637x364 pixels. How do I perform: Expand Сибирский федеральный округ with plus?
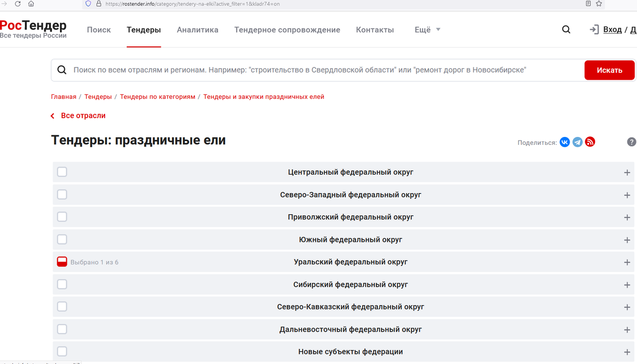tap(627, 285)
